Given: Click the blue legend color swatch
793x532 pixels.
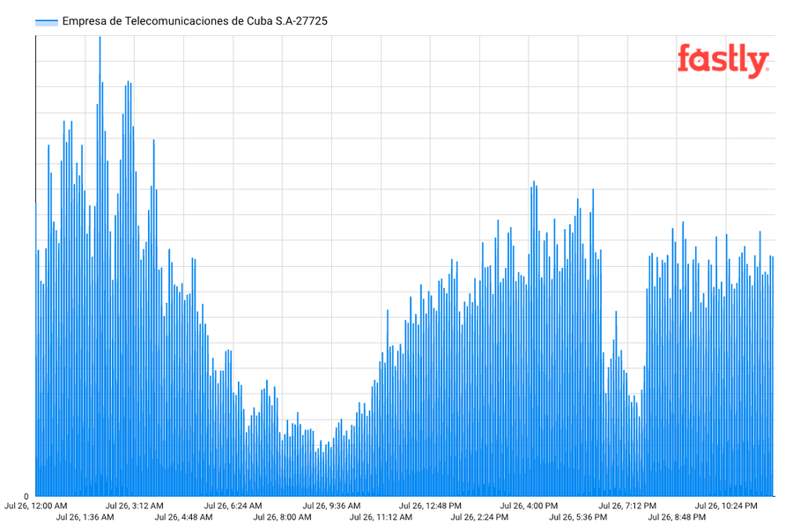Looking at the screenshot, I should click(47, 22).
